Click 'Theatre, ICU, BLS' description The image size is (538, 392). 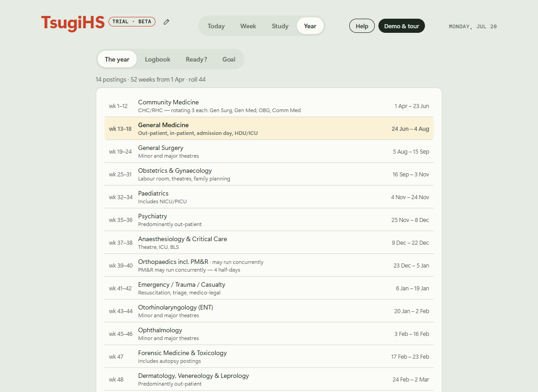[159, 247]
